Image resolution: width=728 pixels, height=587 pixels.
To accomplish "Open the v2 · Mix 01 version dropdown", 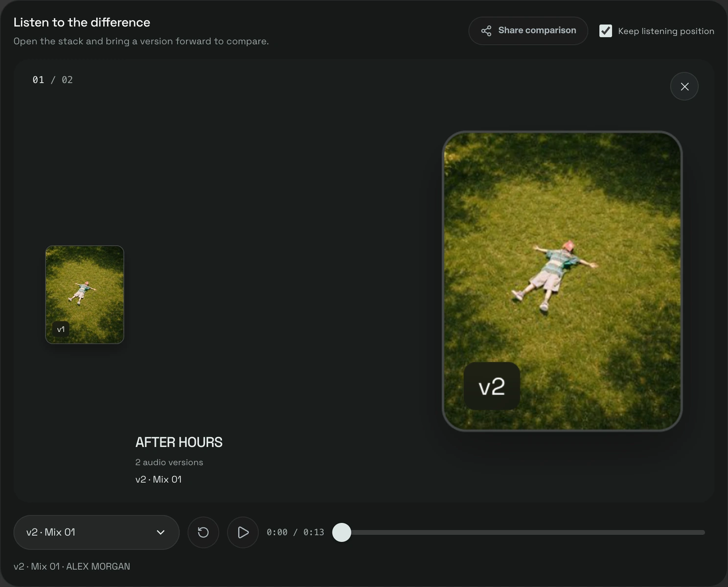I will click(96, 532).
